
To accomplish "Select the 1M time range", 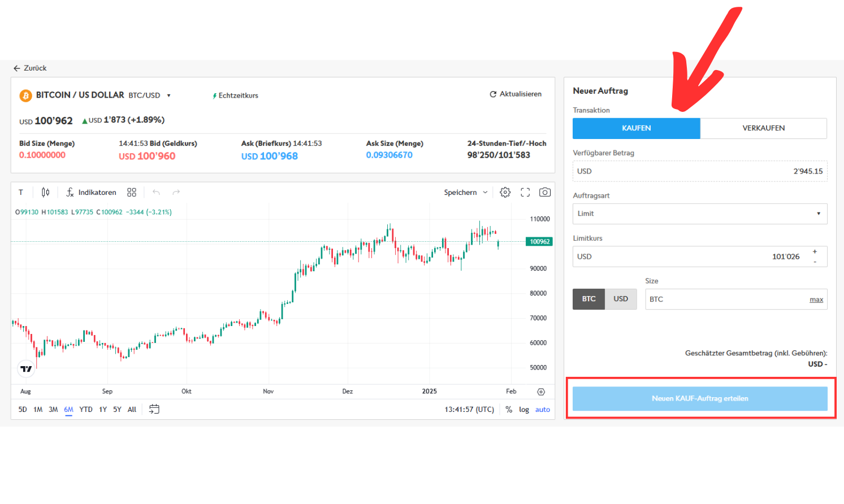I will [38, 410].
